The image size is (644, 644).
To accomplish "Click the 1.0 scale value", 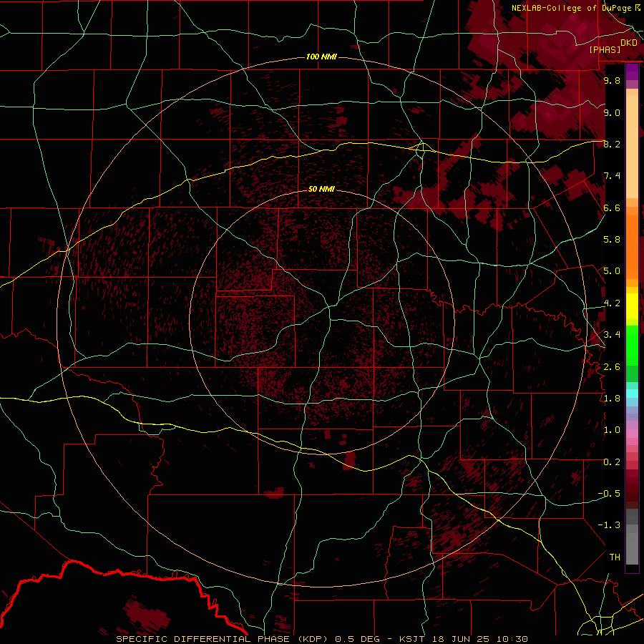I will click(x=612, y=430).
